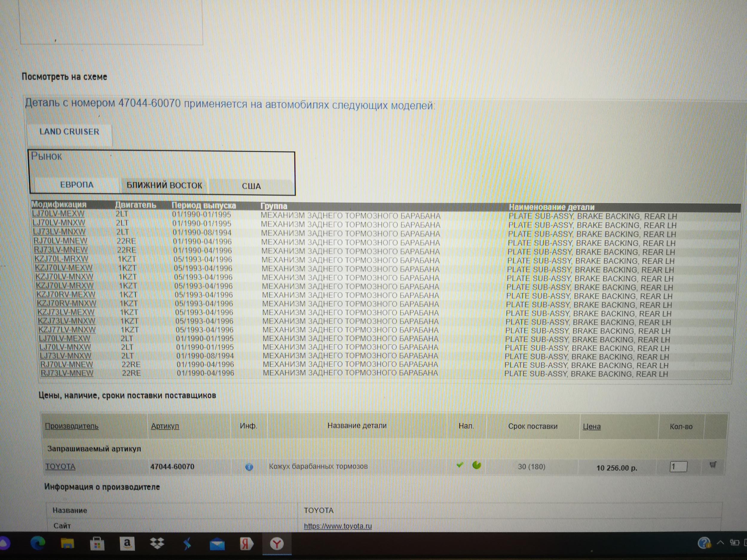This screenshot has width=747, height=560.
Task: Open modification KZJ70LV-MRXW
Action: 65,286
